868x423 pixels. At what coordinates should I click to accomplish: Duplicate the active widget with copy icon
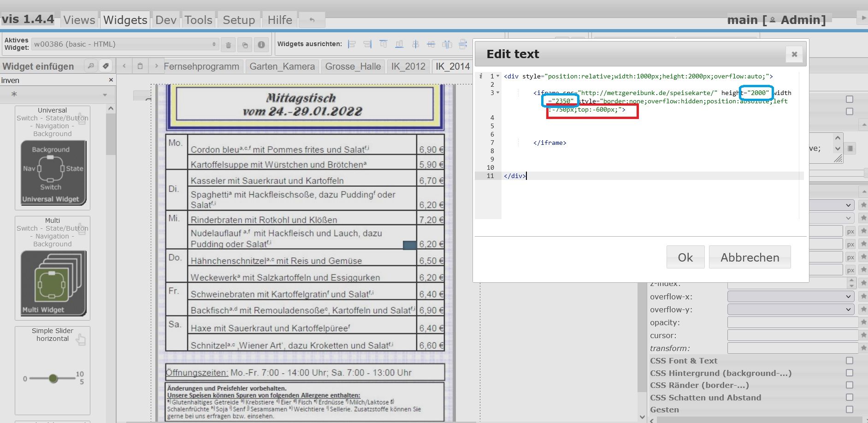pos(245,45)
